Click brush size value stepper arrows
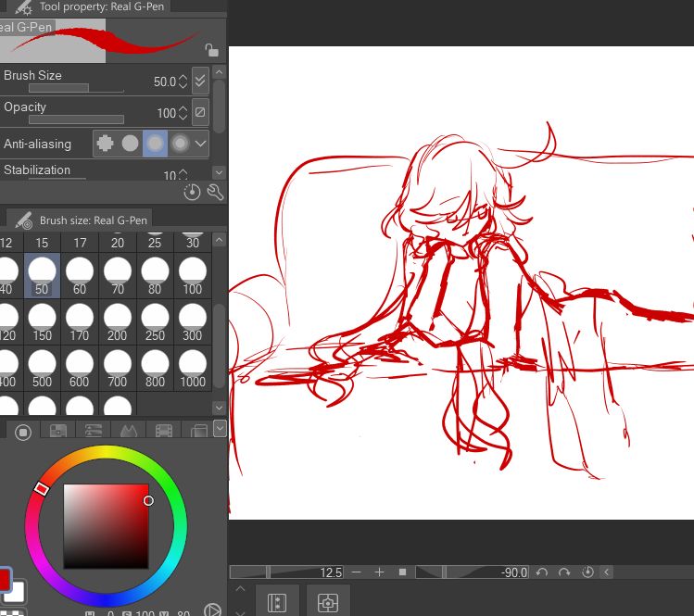Image resolution: width=694 pixels, height=616 pixels. tap(183, 82)
